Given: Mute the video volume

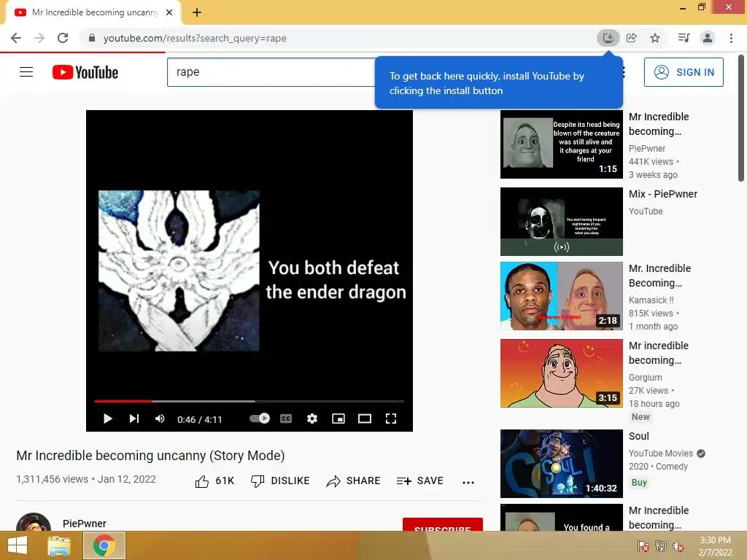Looking at the screenshot, I should 160,419.
